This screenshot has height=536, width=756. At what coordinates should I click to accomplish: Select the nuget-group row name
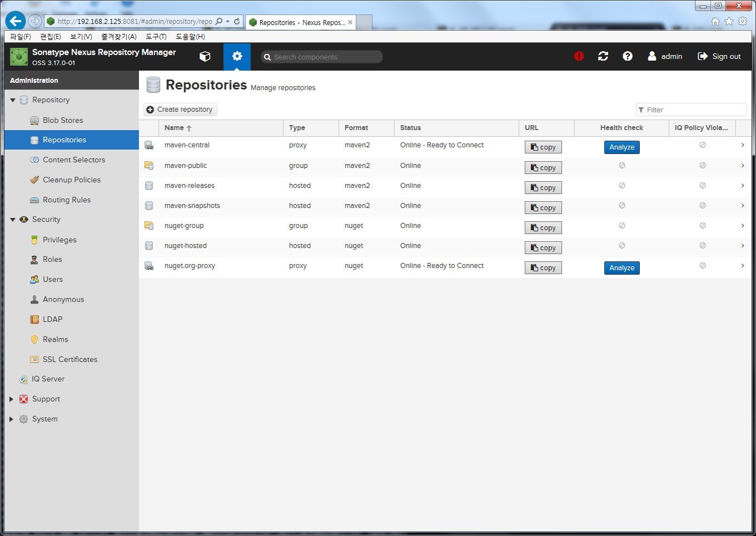click(x=184, y=226)
